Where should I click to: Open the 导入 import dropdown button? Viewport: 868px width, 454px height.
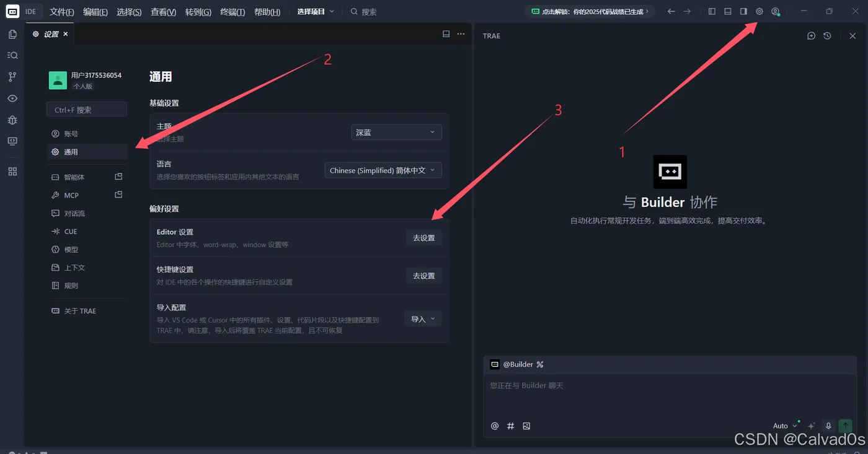point(423,319)
